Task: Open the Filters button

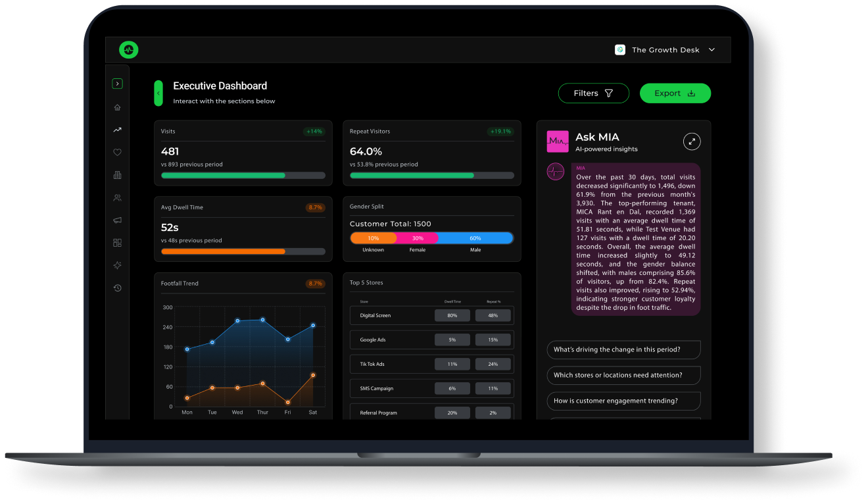Action: (593, 93)
